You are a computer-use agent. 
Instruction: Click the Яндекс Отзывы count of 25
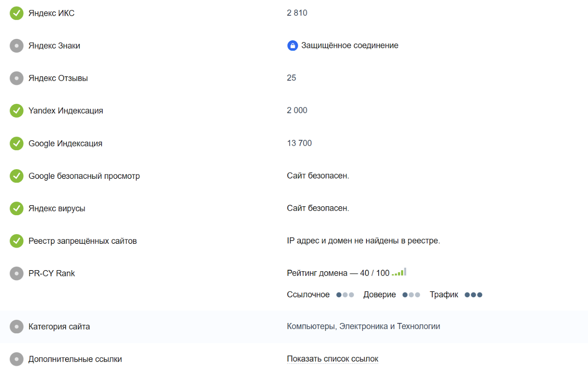click(x=291, y=77)
